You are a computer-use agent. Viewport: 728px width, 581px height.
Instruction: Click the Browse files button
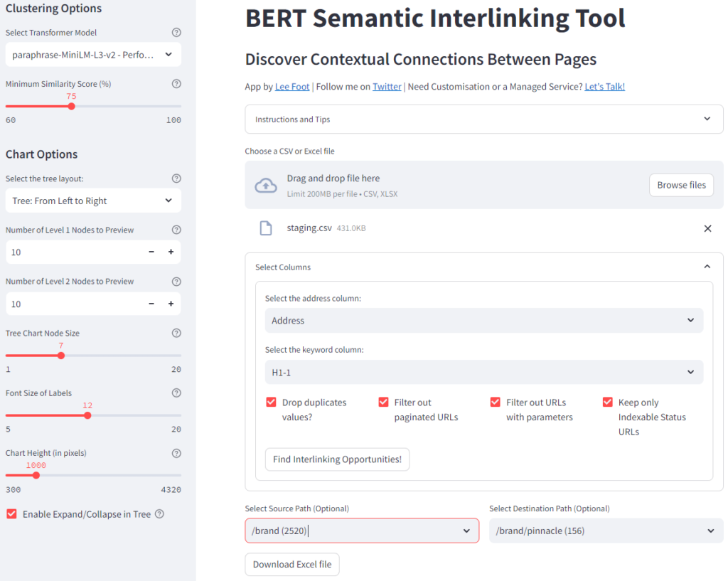click(681, 186)
